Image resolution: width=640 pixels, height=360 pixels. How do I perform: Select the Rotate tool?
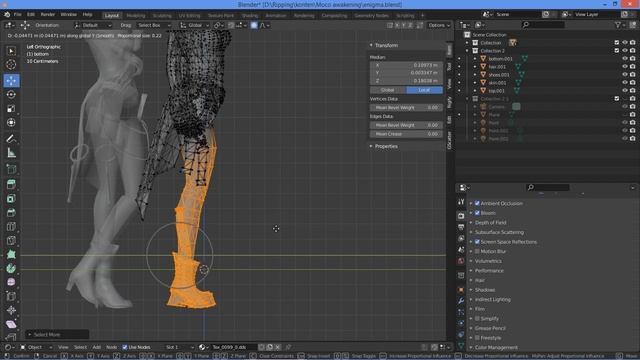[x=11, y=94]
